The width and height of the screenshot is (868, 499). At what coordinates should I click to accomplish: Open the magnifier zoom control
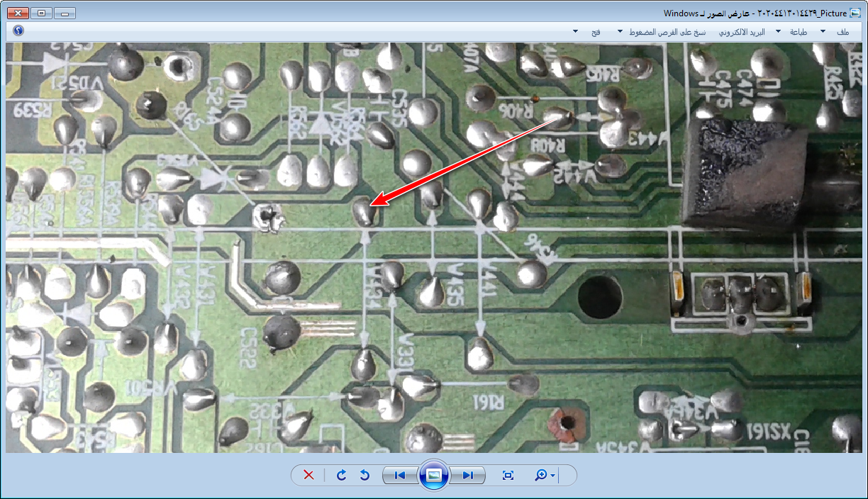tap(545, 475)
